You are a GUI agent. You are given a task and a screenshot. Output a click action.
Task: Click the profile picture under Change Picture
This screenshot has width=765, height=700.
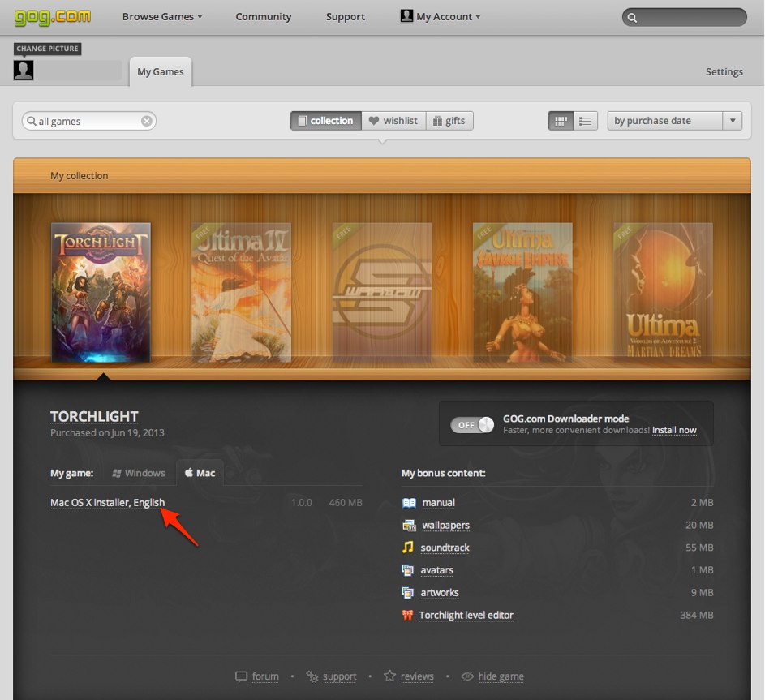tap(24, 71)
